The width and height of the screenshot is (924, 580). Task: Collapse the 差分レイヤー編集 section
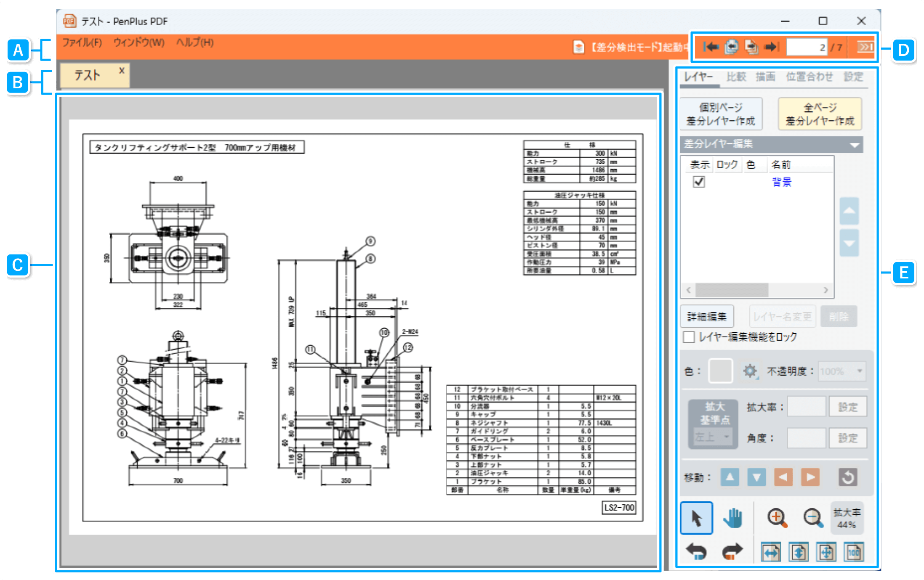(855, 145)
